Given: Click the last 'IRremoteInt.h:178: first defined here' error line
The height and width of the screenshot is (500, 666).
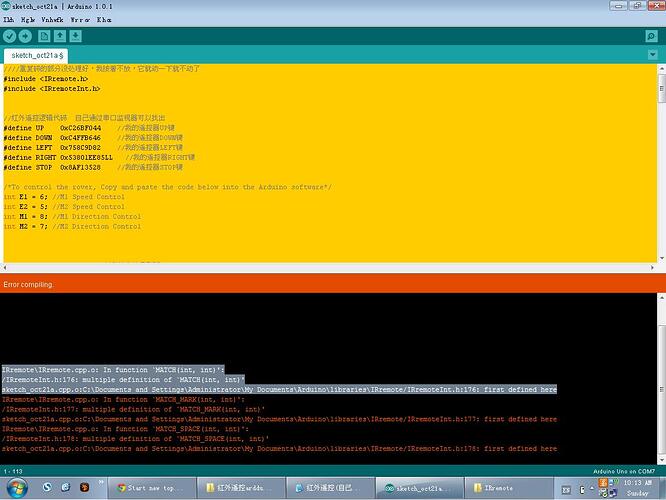Looking at the screenshot, I should (279, 449).
